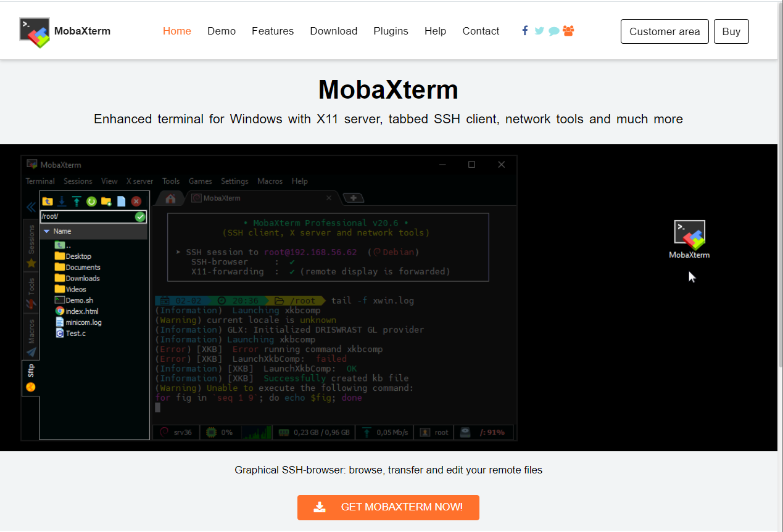The height and width of the screenshot is (532, 783).
Task: Open the Terminal menu in the app window
Action: (x=40, y=181)
